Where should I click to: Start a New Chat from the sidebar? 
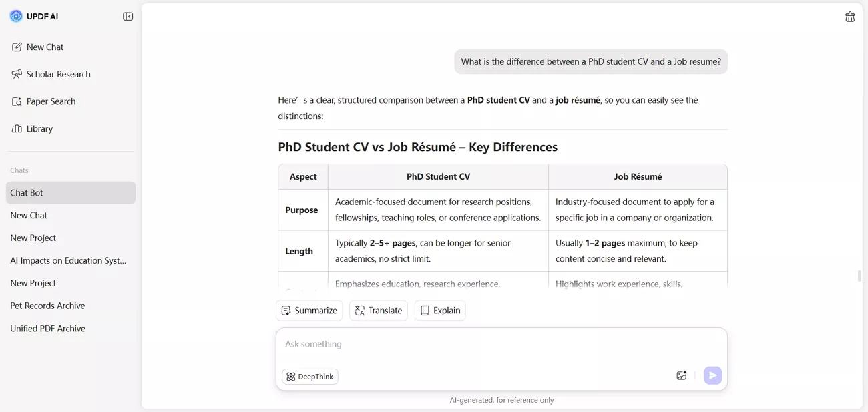tap(45, 47)
